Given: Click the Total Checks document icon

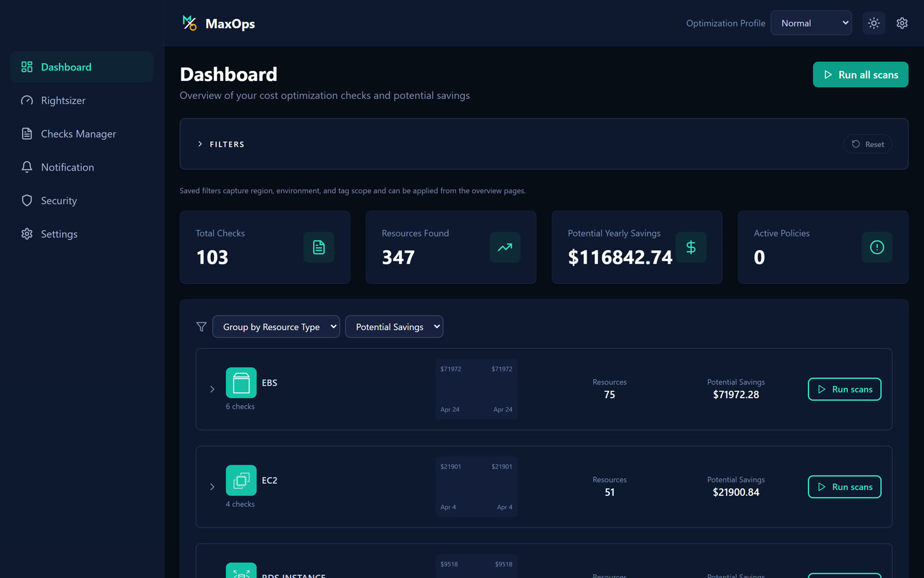Looking at the screenshot, I should 319,247.
